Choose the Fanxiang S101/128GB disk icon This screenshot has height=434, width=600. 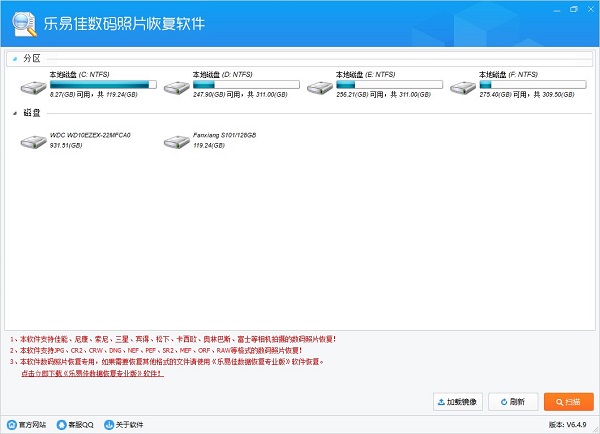point(177,142)
